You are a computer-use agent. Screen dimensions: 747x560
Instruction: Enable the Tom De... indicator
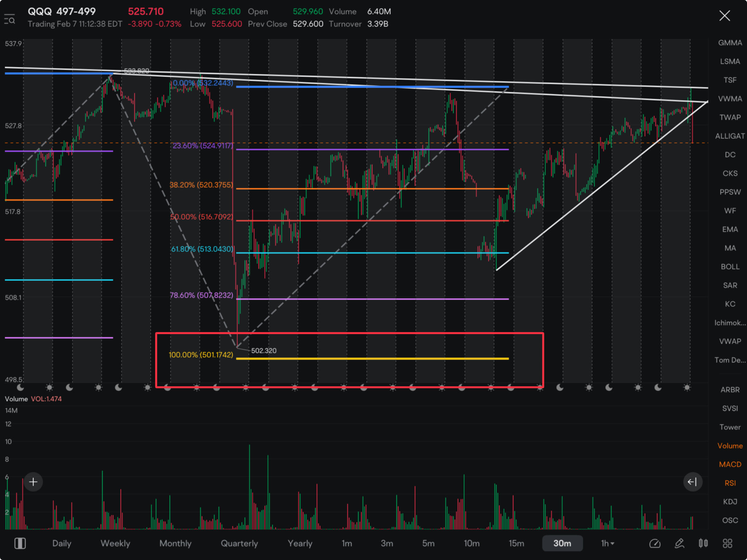click(730, 360)
